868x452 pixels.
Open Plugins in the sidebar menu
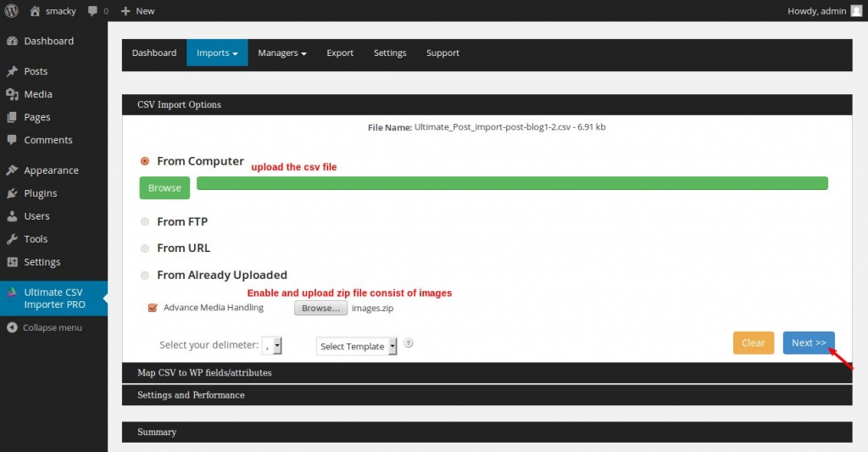[x=41, y=193]
